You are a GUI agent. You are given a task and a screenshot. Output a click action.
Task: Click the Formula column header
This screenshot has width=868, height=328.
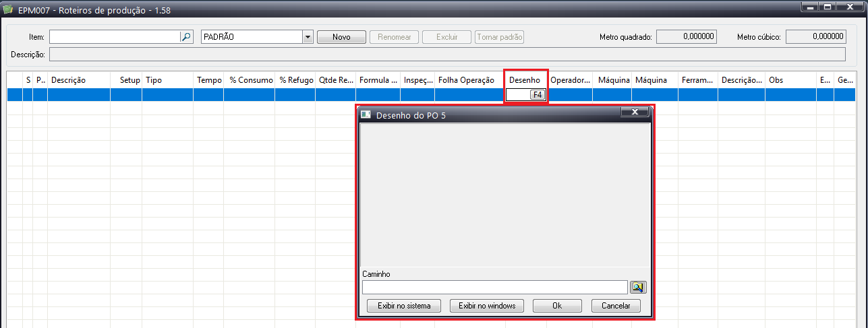point(378,80)
